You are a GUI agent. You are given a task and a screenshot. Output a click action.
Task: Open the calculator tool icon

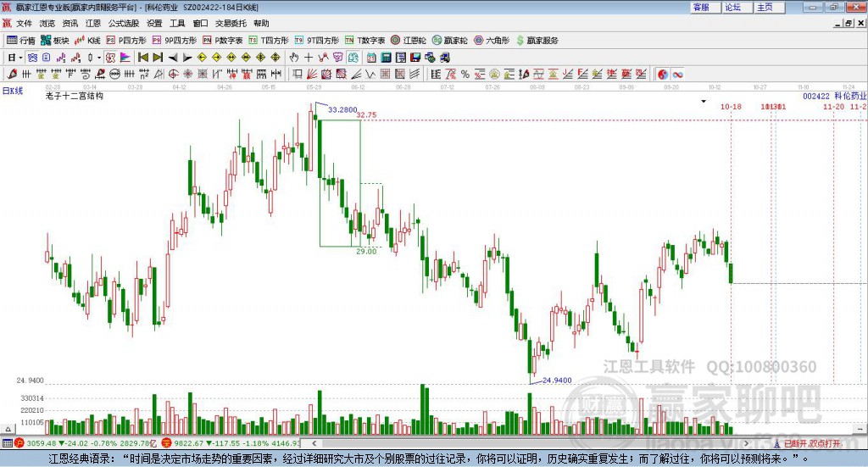pos(386,58)
